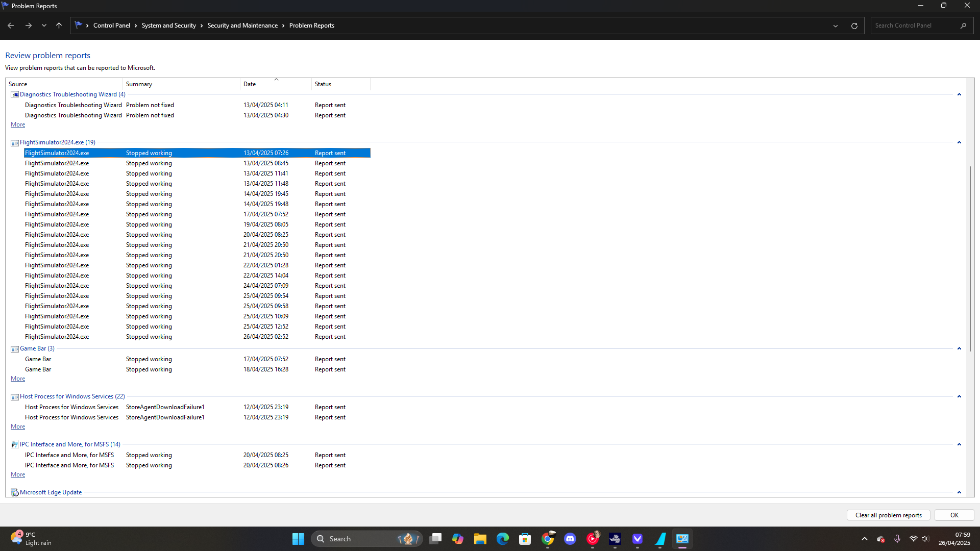980x551 pixels.
Task: Collapse the FlightSimulator2024.exe group
Action: tap(959, 142)
